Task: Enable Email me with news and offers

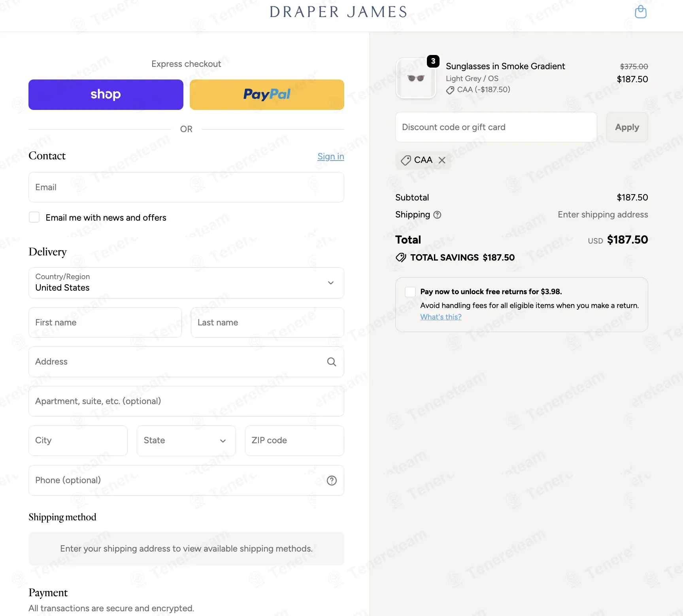Action: [34, 217]
